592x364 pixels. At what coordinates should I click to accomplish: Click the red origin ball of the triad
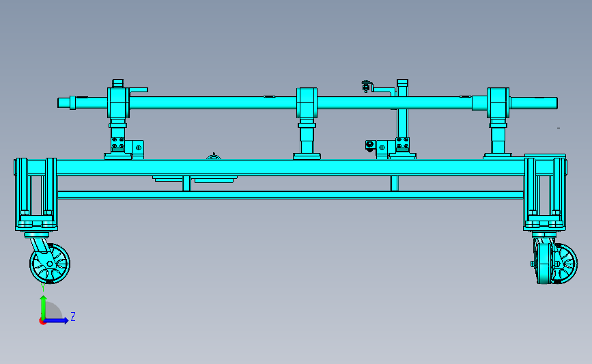click(42, 322)
